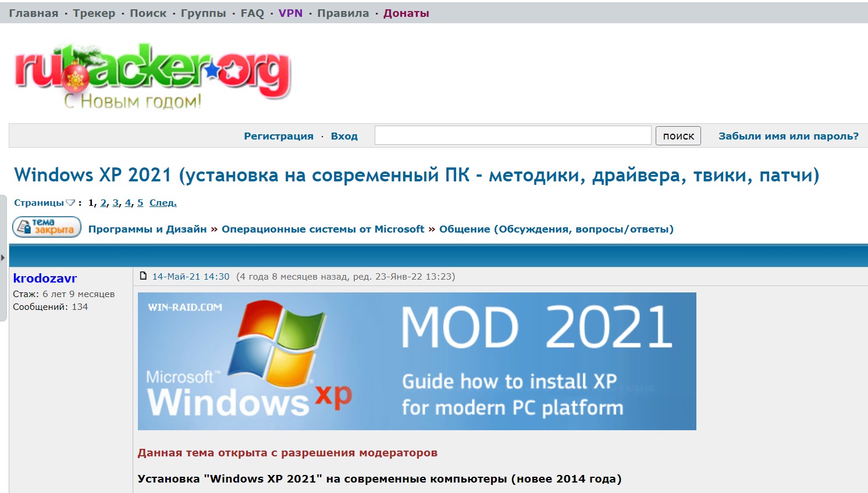Viewport: 868px width, 493px height.
Task: Open the Windows XP 2021 topic title
Action: (417, 175)
